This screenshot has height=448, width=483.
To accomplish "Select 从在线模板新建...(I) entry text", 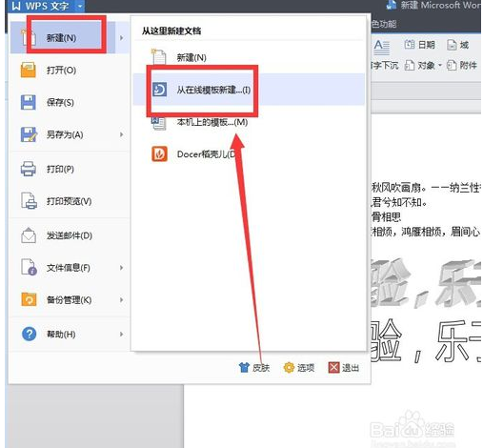I will (213, 90).
